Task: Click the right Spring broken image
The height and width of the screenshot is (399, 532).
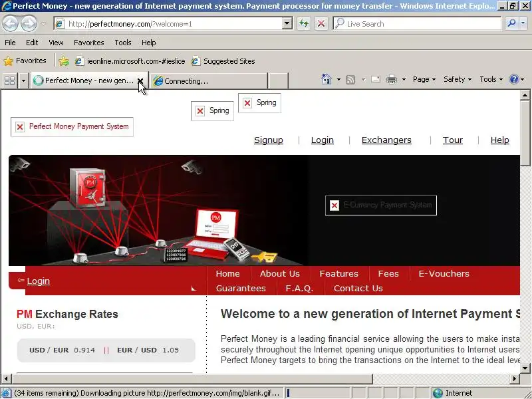Action: click(259, 103)
